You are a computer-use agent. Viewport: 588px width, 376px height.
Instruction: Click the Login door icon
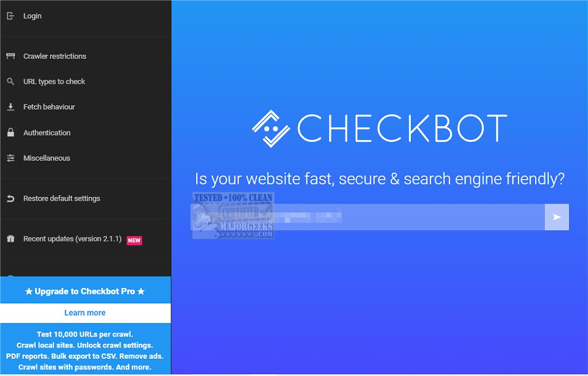(11, 15)
